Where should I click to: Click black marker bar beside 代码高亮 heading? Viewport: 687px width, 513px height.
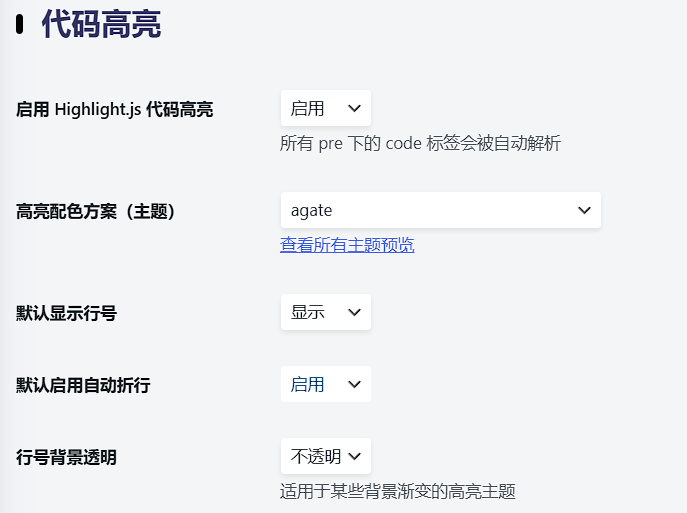tap(19, 24)
